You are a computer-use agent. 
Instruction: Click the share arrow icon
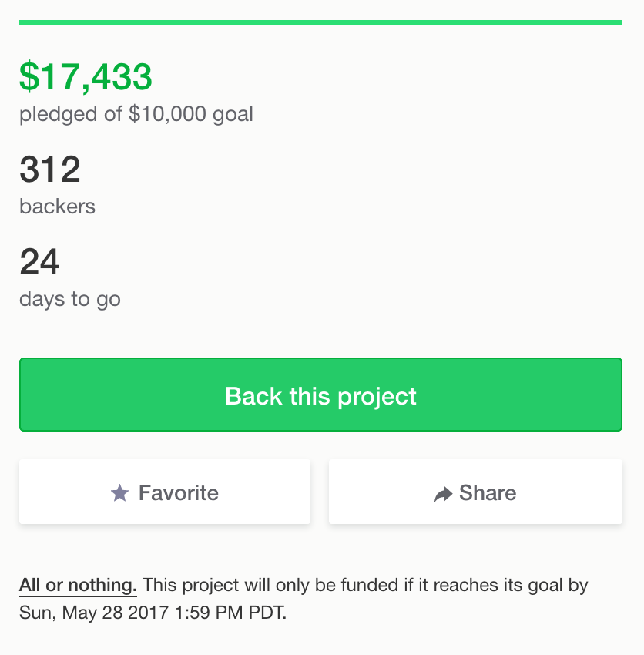[x=443, y=494]
